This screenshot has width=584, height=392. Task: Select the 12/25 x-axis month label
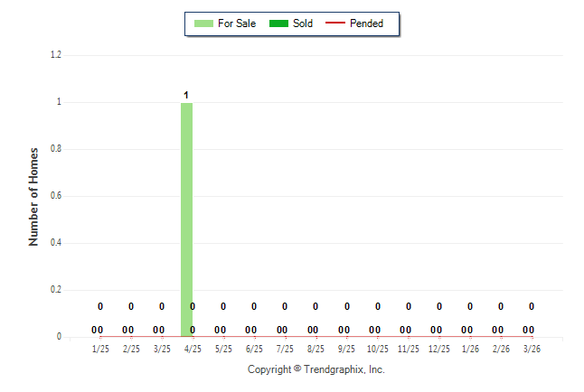(x=439, y=349)
